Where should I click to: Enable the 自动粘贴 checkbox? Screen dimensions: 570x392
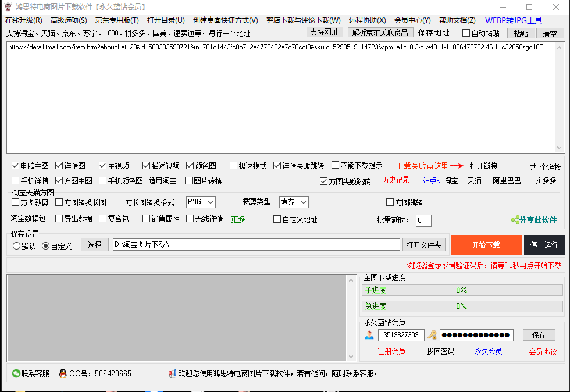pyautogui.click(x=466, y=33)
